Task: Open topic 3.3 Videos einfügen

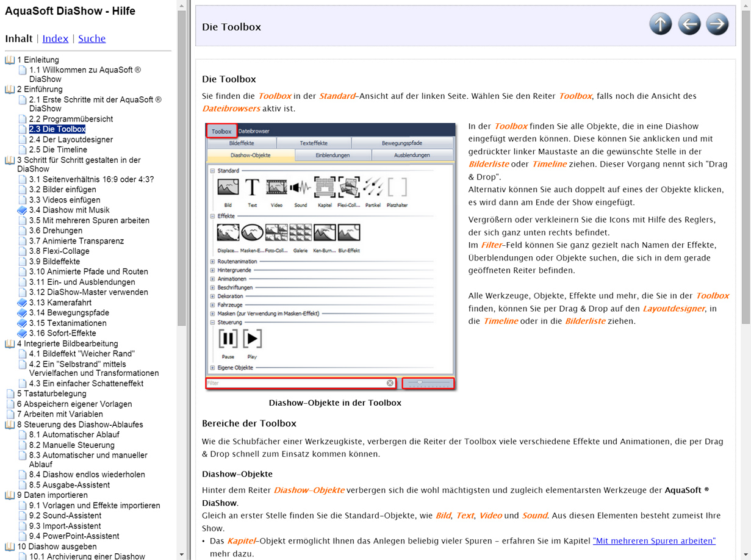Action: click(65, 200)
